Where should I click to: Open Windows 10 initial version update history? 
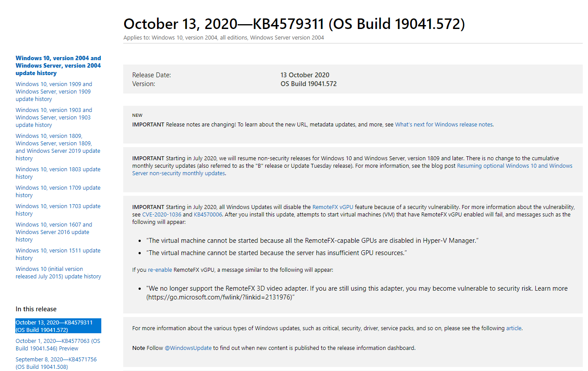point(58,273)
